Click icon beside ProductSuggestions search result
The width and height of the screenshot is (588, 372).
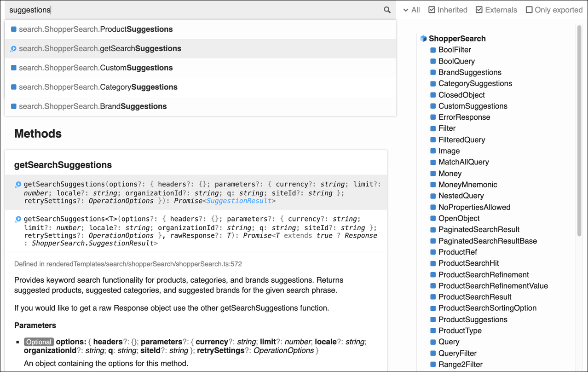(x=14, y=29)
